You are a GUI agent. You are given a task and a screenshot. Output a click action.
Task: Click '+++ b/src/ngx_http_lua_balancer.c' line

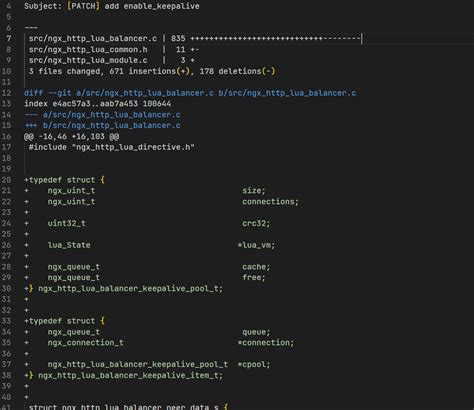[102, 125]
